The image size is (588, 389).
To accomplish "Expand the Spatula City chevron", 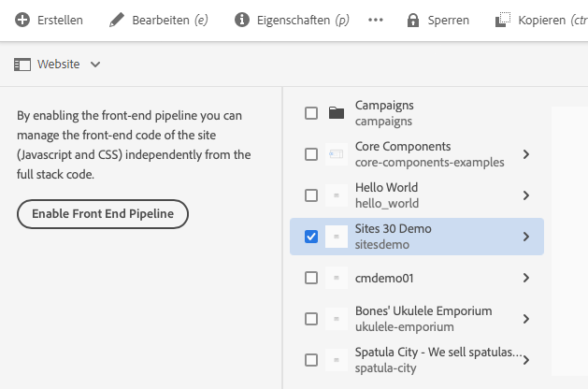I will coord(526,360).
